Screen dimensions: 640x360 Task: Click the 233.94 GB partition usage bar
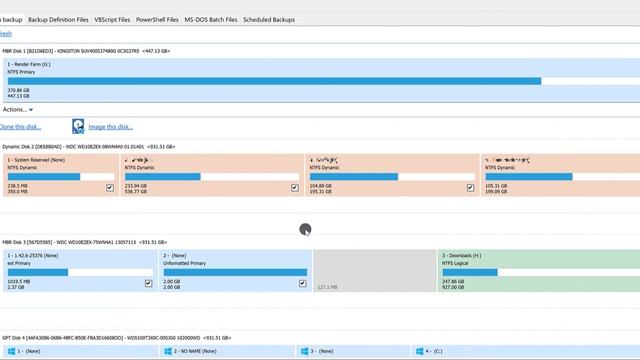click(x=212, y=177)
